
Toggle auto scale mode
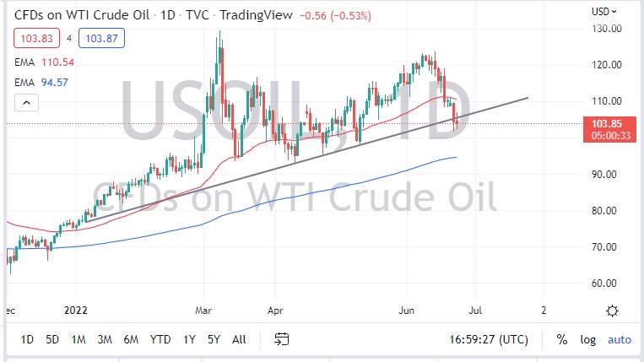tap(619, 339)
